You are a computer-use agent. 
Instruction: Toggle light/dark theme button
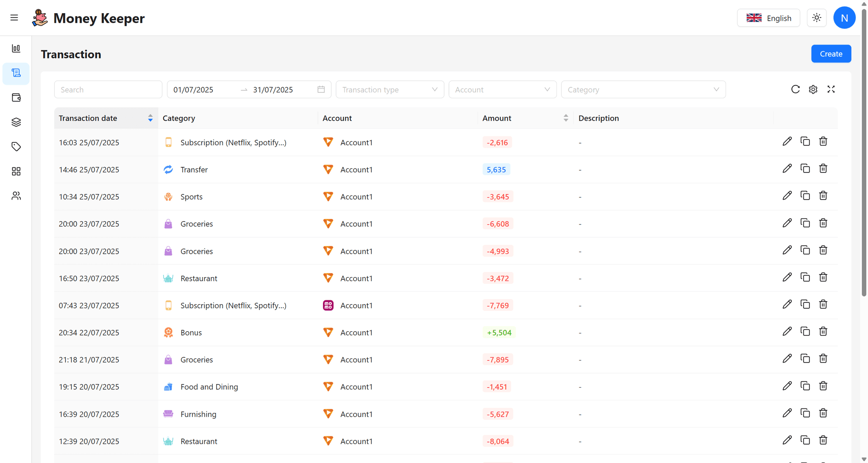tap(816, 18)
